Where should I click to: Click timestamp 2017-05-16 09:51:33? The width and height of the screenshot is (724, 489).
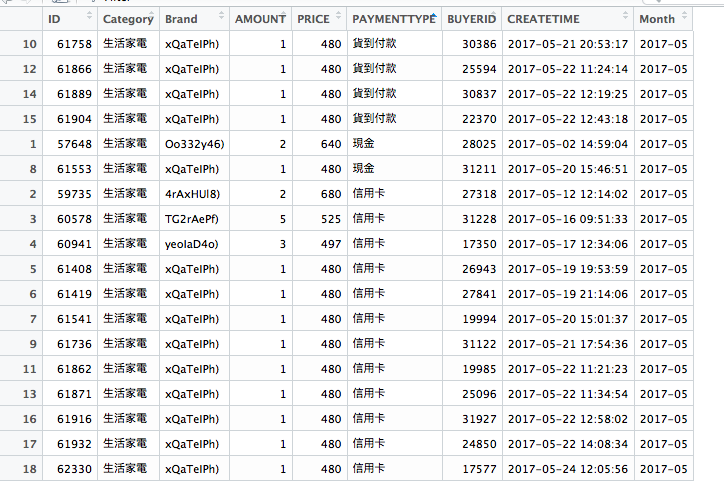568,219
